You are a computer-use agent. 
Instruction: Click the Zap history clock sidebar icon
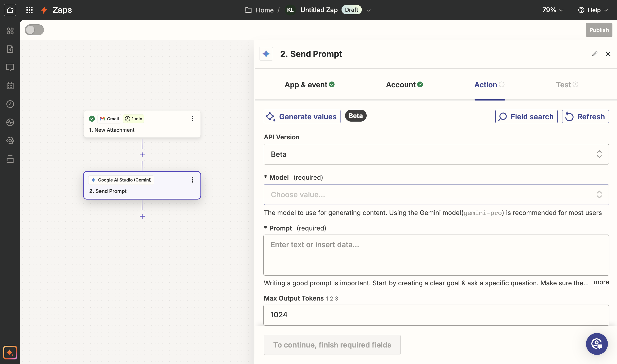pos(10,104)
